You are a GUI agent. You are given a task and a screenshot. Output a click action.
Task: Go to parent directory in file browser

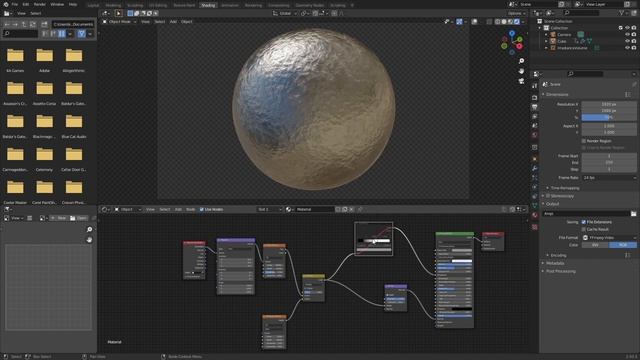pyautogui.click(x=24, y=24)
